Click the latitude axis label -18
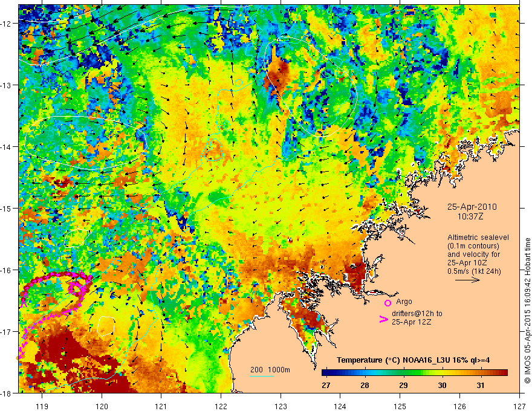The image size is (532, 411). (x=7, y=393)
